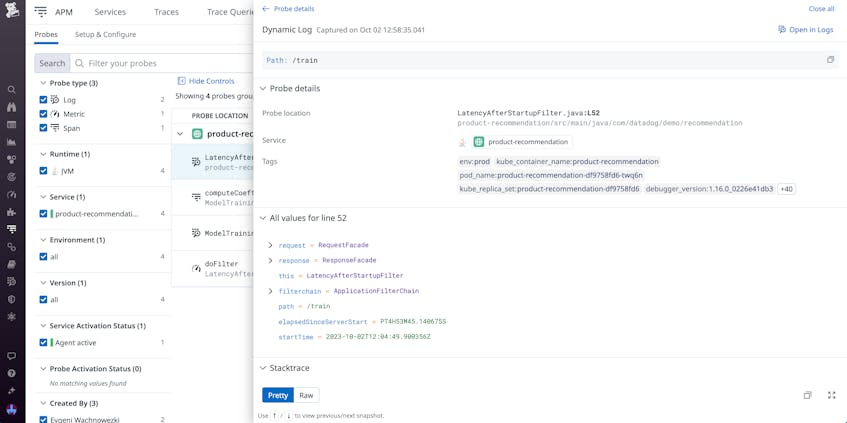Open the Trace Queries menu item
This screenshot has height=423, width=847.
230,12
